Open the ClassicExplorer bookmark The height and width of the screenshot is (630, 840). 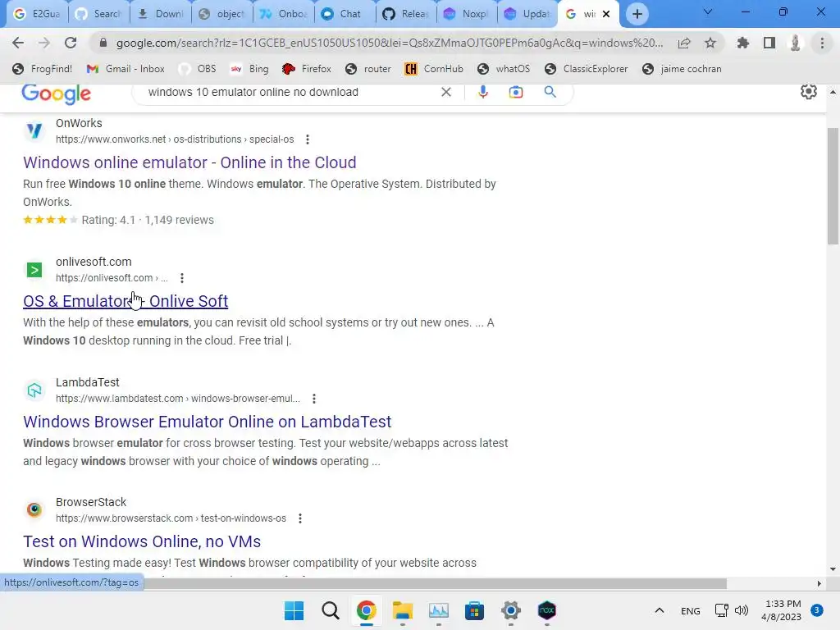[586, 69]
